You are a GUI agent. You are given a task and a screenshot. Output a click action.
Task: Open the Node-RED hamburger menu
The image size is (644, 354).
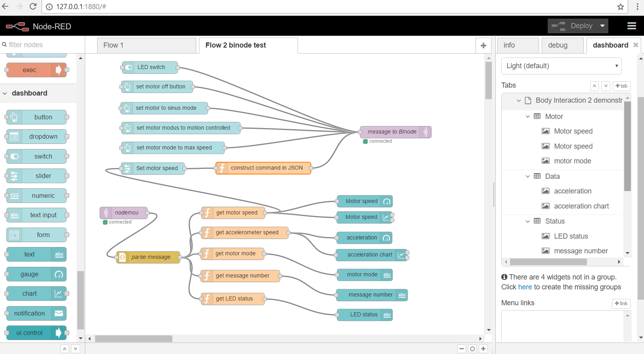632,26
